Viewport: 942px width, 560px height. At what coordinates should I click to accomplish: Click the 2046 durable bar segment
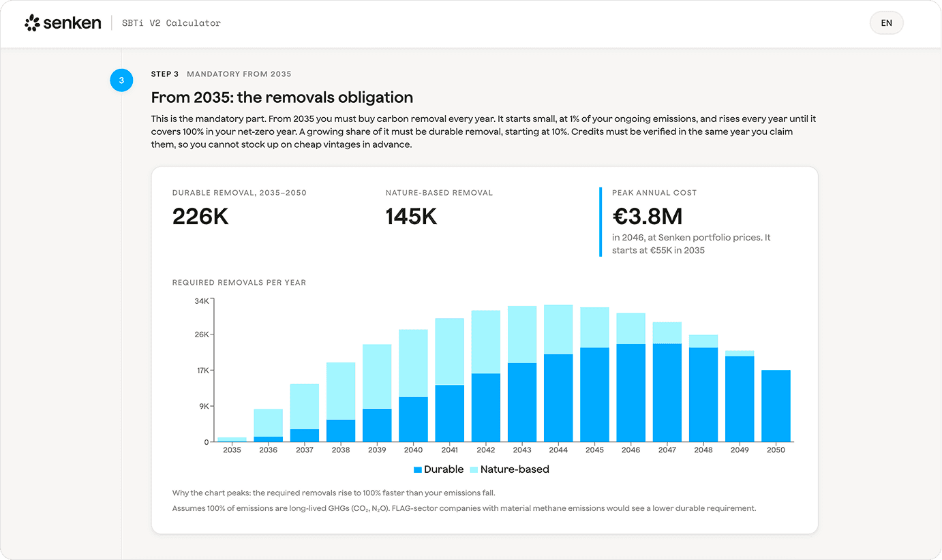pos(630,393)
